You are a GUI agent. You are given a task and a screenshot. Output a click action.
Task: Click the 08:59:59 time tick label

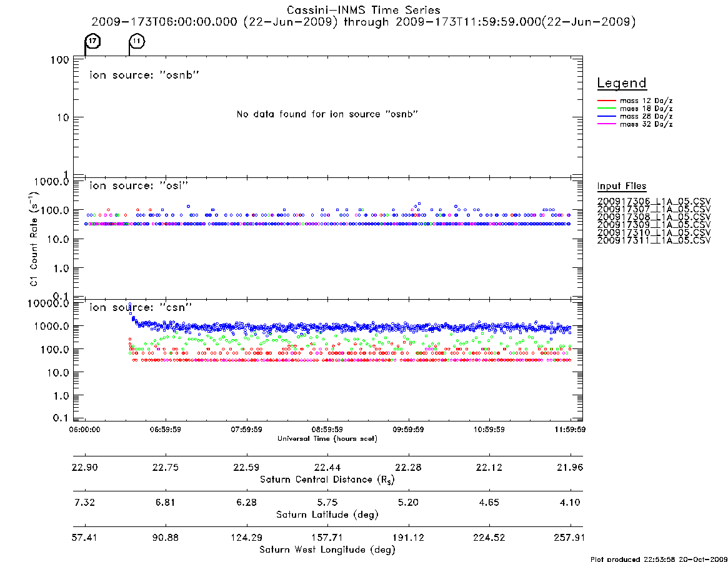[327, 430]
